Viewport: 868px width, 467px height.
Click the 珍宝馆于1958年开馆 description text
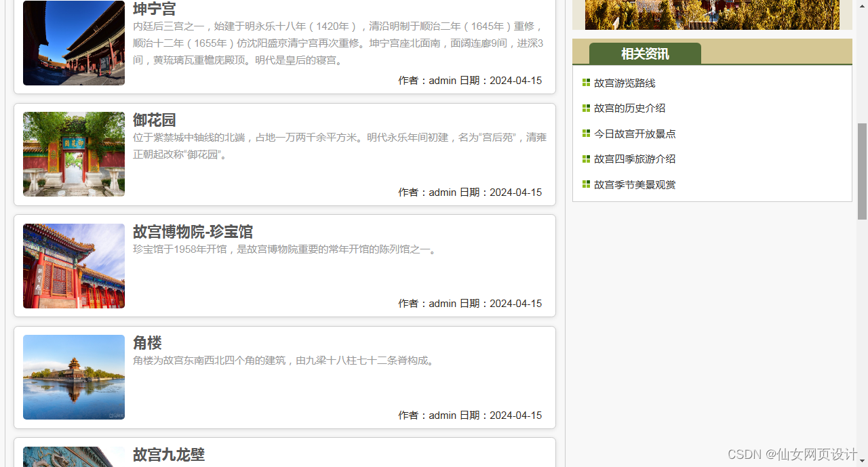[x=285, y=249]
